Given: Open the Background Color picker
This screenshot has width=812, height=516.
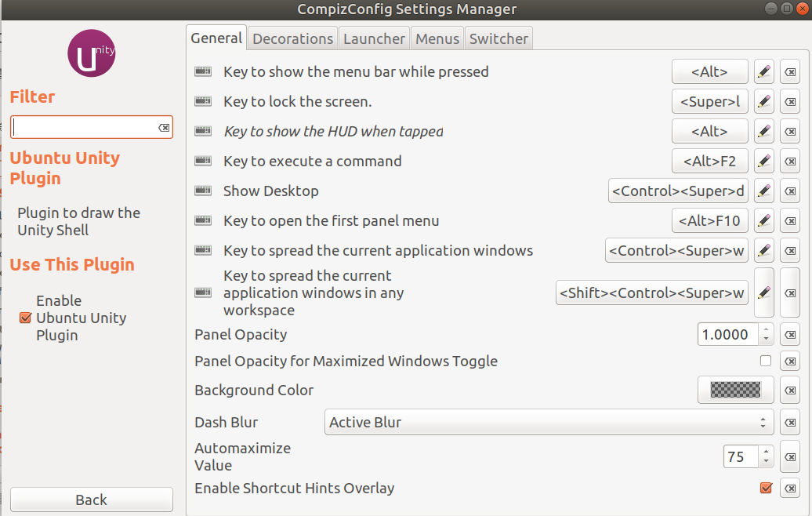Looking at the screenshot, I should tap(735, 390).
